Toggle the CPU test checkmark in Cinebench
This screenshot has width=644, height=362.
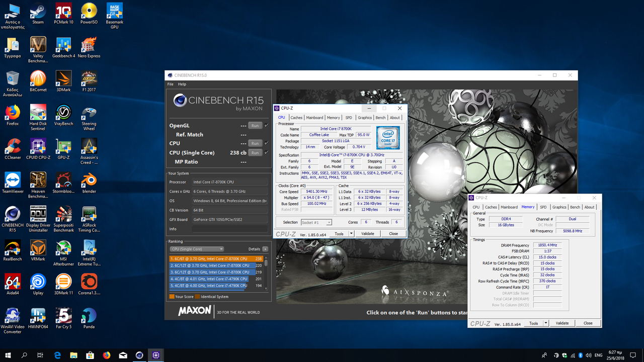[267, 143]
